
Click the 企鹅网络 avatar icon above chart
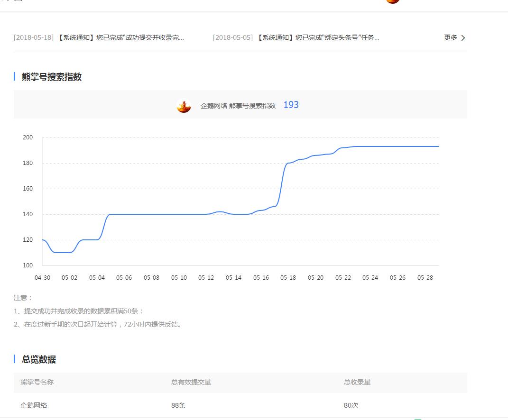coord(184,106)
